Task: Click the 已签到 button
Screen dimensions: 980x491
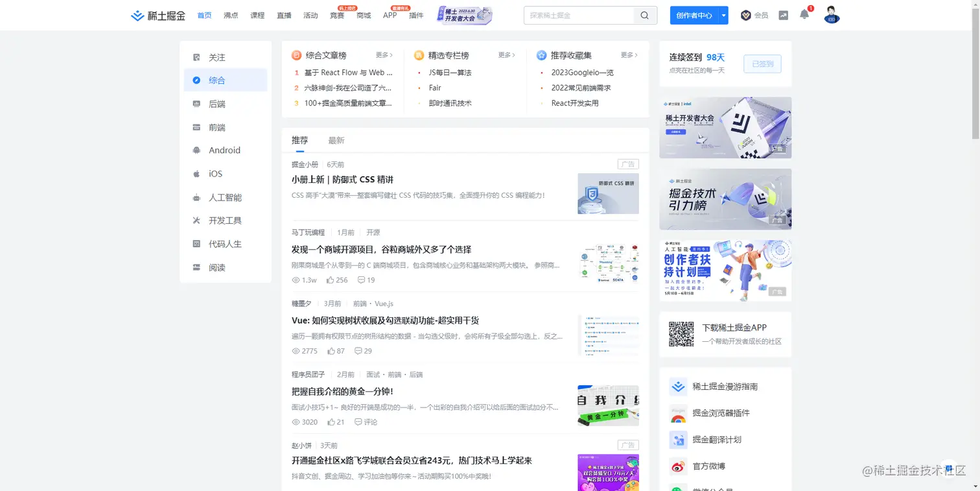Action: point(762,64)
